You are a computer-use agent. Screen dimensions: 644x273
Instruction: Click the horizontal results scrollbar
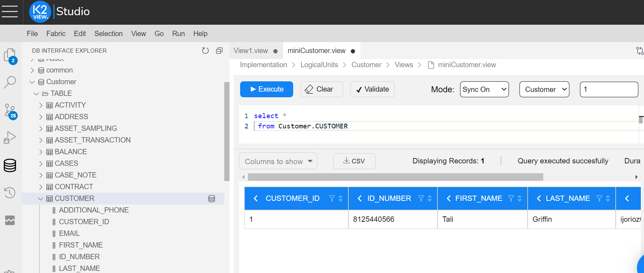(x=395, y=177)
